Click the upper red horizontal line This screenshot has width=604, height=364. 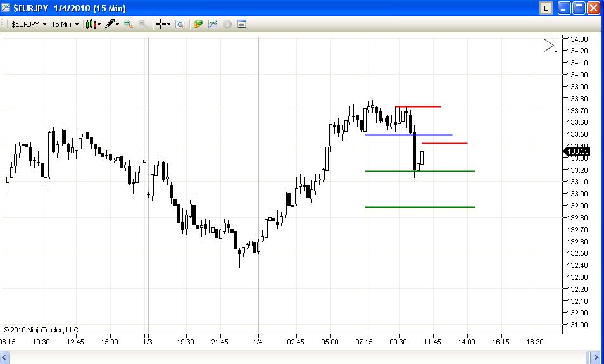pyautogui.click(x=418, y=107)
